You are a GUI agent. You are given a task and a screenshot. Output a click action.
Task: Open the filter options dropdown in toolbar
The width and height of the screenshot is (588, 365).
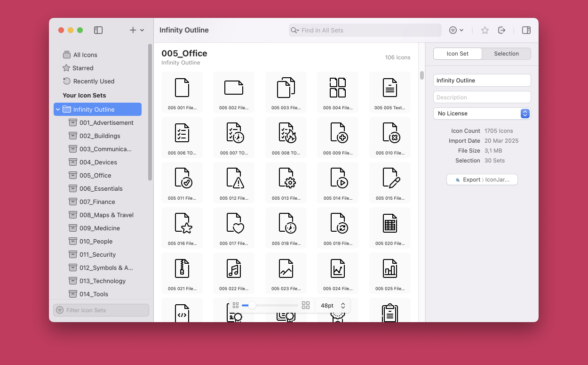tap(456, 30)
